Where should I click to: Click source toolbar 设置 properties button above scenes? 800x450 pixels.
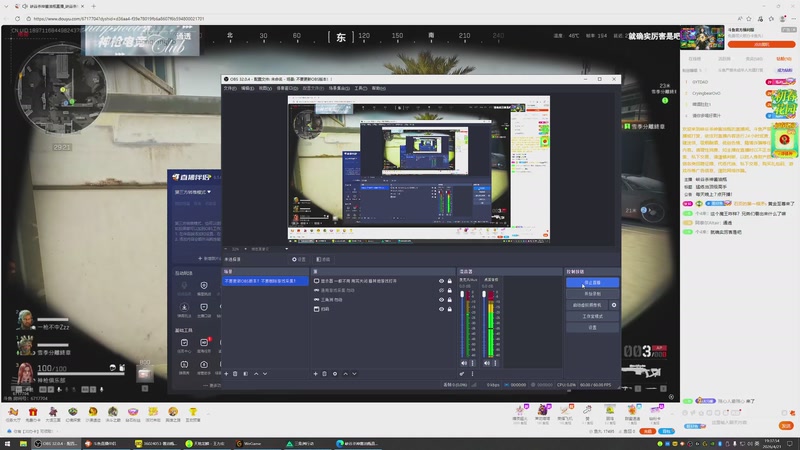pos(299,259)
